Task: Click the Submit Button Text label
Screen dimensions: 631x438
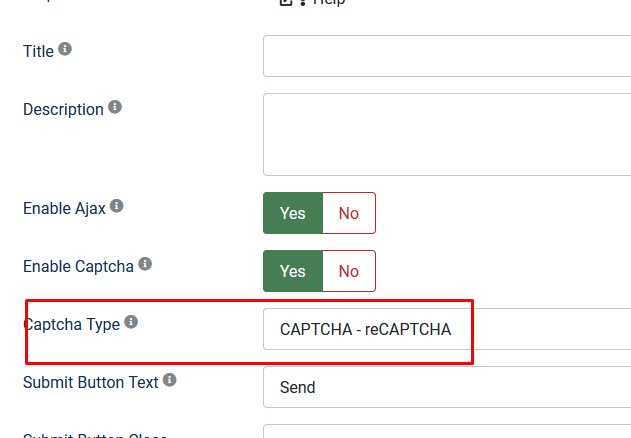Action: [91, 382]
